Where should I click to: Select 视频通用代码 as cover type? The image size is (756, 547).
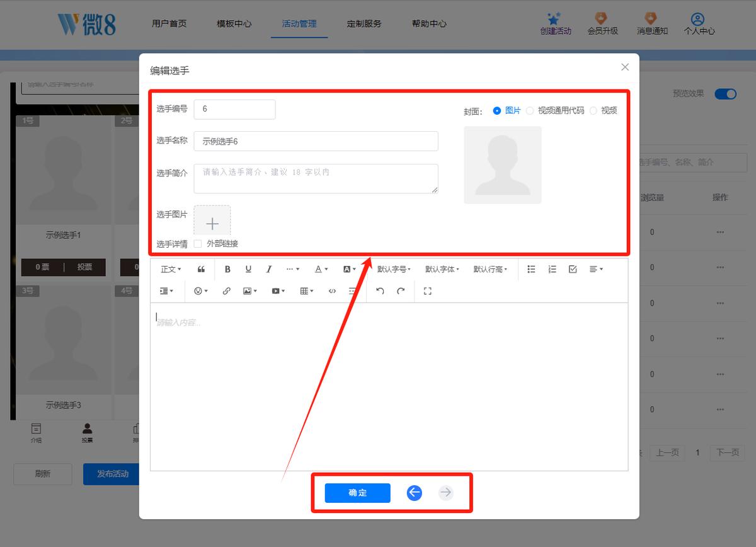(555, 110)
